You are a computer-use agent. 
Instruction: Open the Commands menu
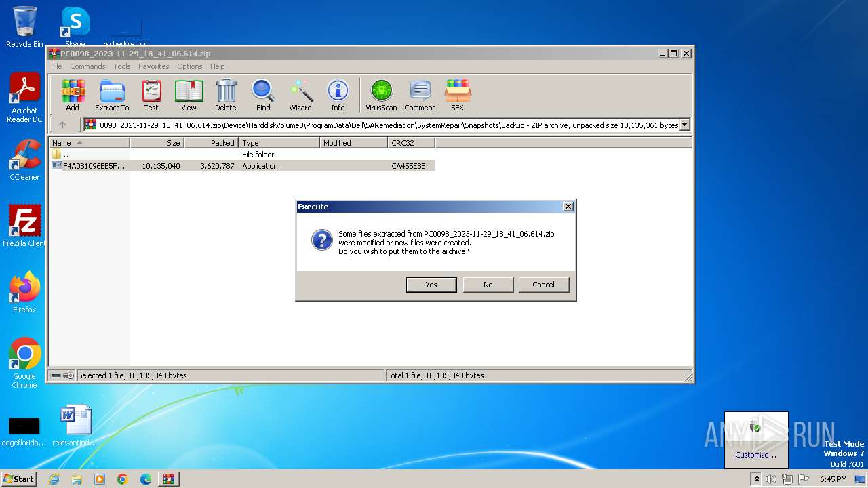(x=87, y=66)
